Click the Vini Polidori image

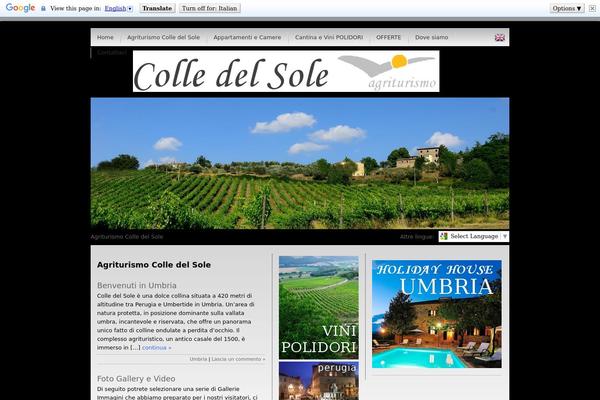(319, 307)
